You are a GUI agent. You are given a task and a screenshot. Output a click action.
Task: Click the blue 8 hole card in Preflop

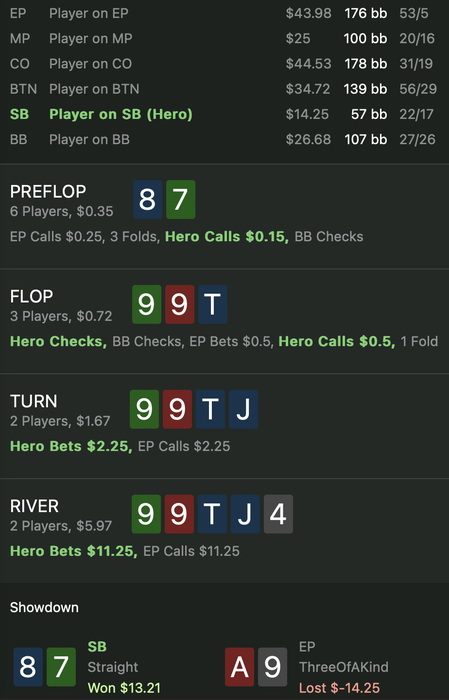147,200
